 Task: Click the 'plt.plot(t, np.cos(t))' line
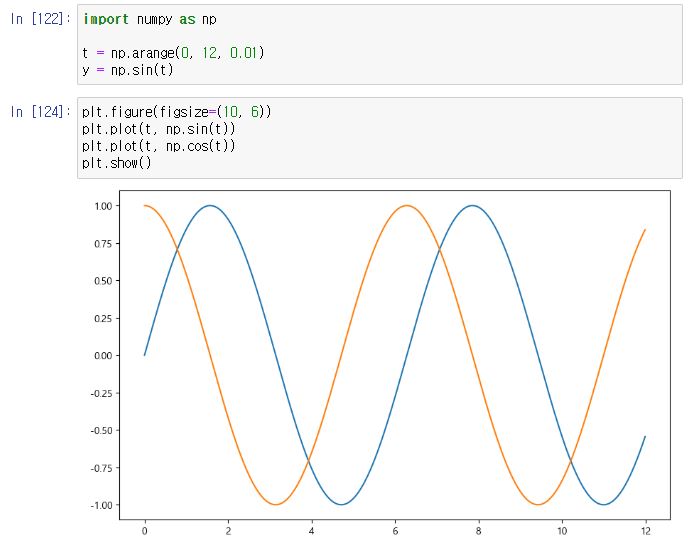tap(158, 146)
